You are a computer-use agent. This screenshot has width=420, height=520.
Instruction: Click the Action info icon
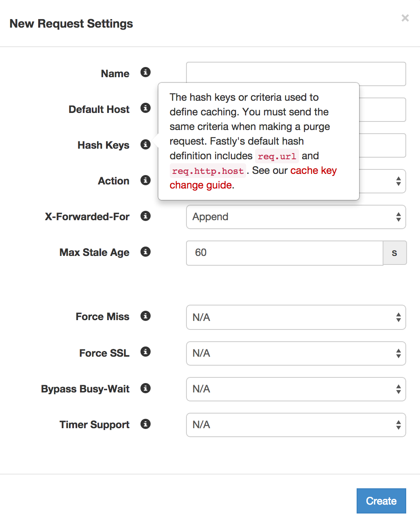tap(145, 180)
